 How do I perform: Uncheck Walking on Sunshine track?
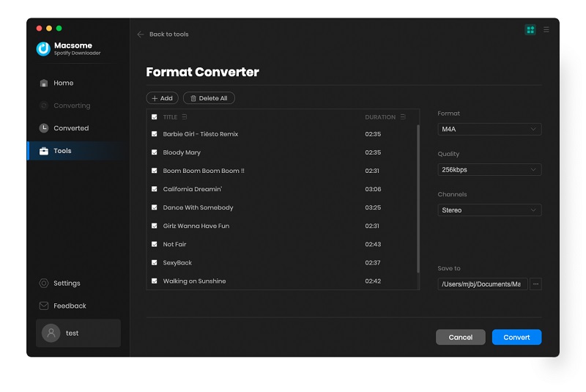[x=155, y=281]
